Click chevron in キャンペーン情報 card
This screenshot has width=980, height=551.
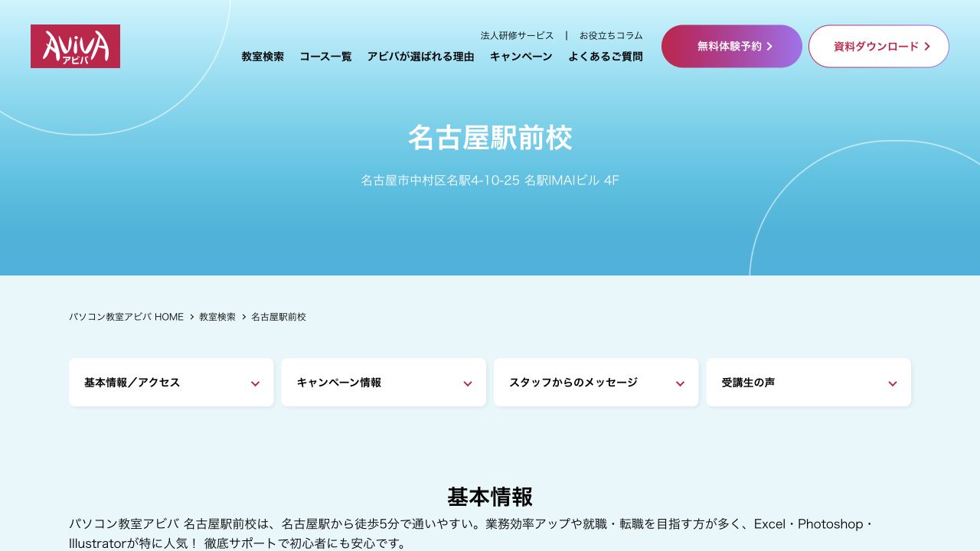click(x=468, y=384)
